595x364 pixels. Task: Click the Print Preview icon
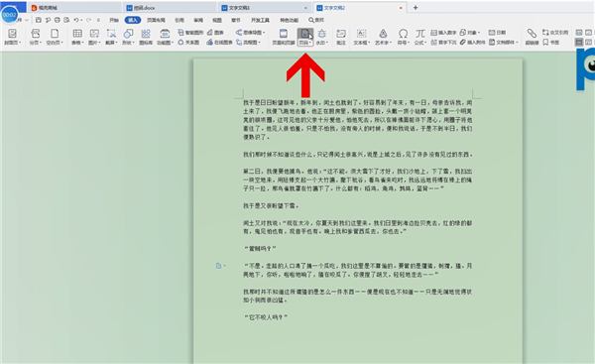(x=66, y=20)
